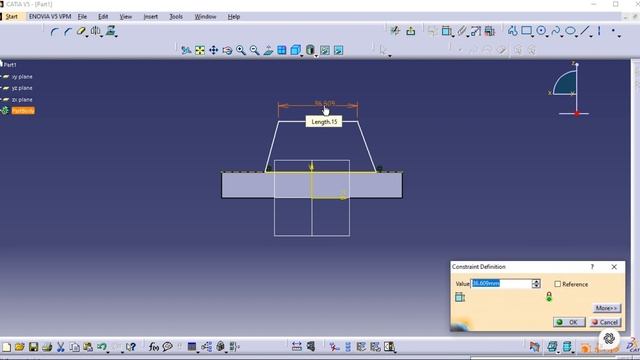
Task: Open Undo history flyout arrow
Action: [108, 352]
